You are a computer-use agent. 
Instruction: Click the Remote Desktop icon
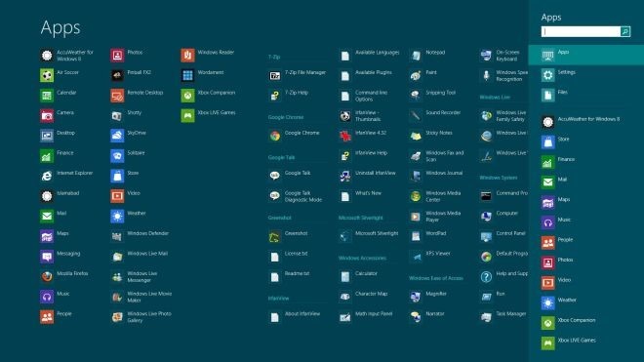[117, 96]
